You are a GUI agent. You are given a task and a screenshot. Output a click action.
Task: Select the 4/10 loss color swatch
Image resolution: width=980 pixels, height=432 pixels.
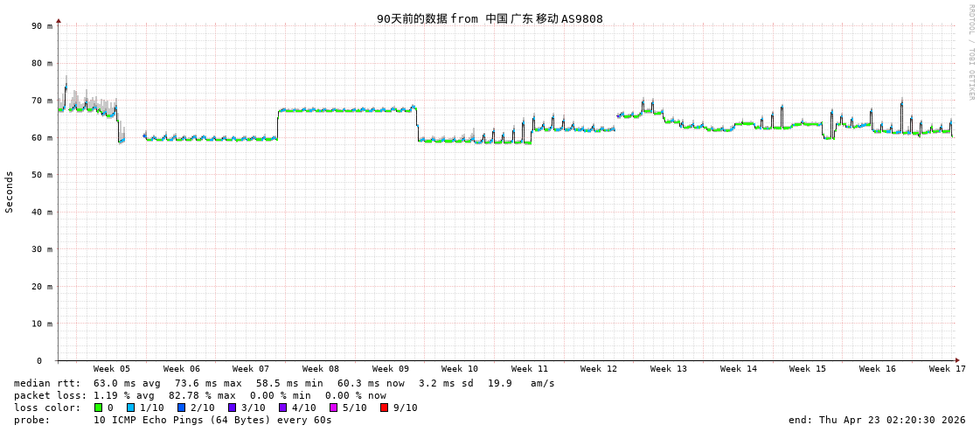tap(282, 408)
